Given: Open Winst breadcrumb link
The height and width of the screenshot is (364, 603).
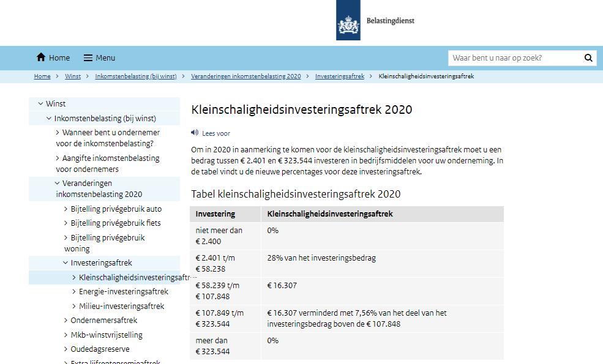Looking at the screenshot, I should [x=73, y=76].
